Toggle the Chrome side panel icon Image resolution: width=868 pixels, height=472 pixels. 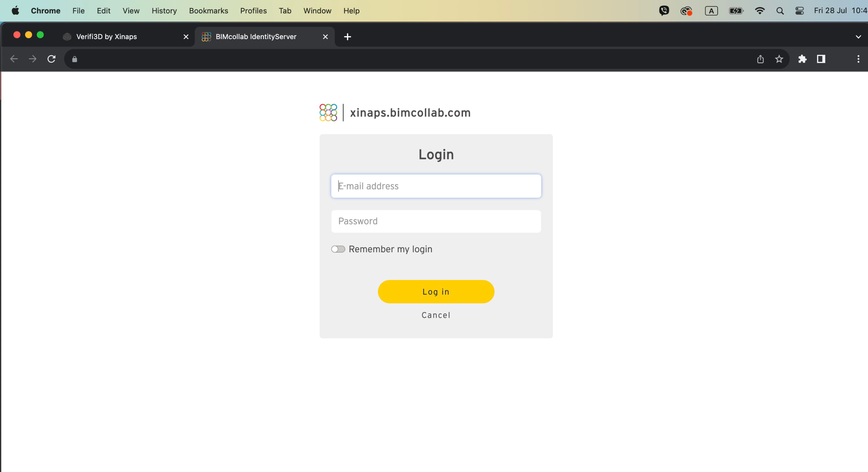pyautogui.click(x=821, y=59)
